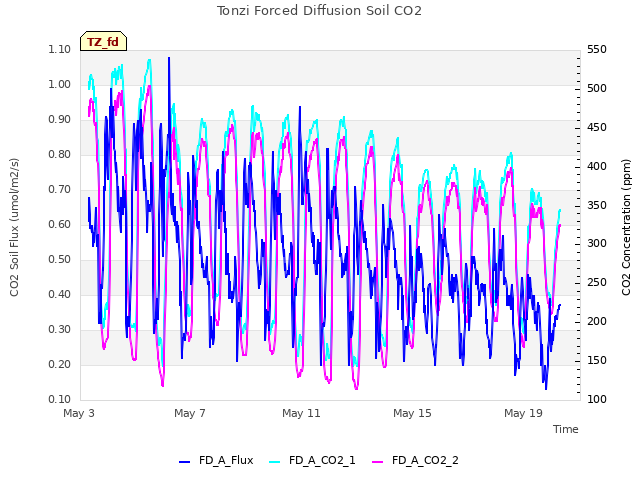Click the blue FD_A_Flux legend swatch
Image resolution: width=640 pixels, height=480 pixels.
click(x=184, y=462)
